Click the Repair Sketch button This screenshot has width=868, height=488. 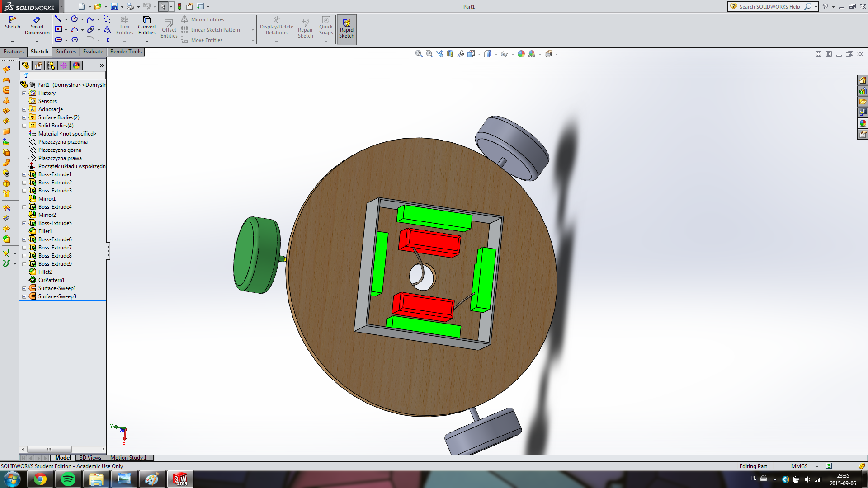click(x=305, y=28)
